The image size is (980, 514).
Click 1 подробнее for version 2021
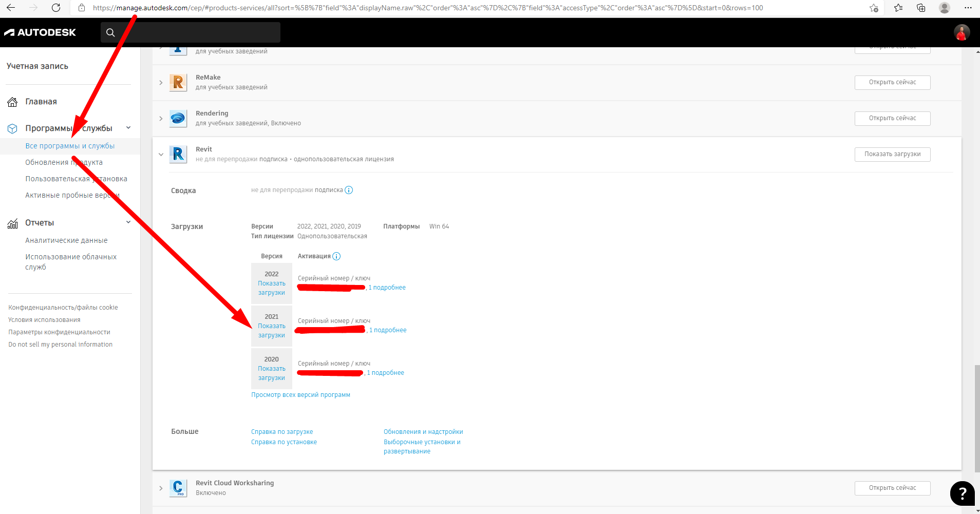[388, 330]
